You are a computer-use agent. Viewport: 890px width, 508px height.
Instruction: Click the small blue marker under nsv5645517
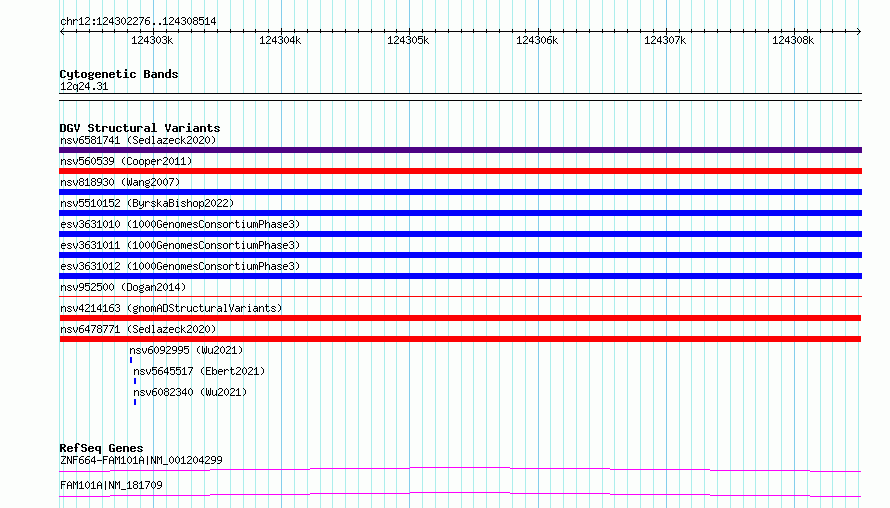[135, 381]
